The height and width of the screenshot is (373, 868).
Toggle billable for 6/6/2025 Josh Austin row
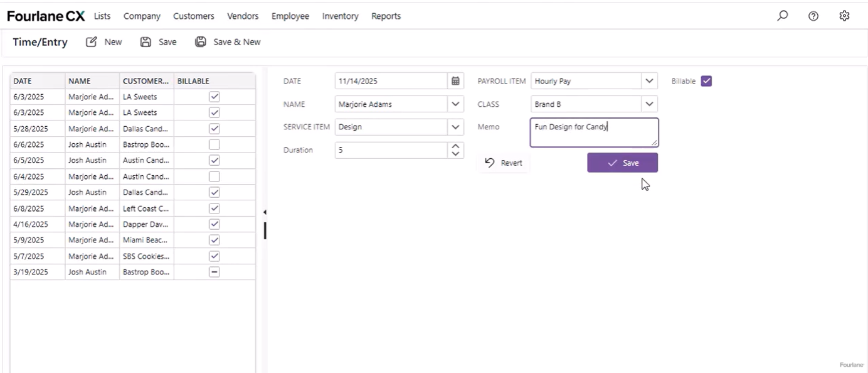click(214, 144)
